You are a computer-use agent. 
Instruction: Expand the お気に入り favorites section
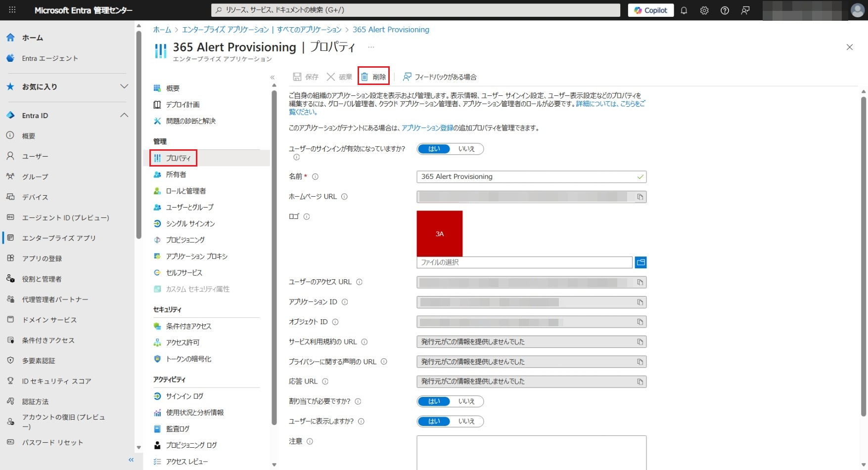point(124,86)
